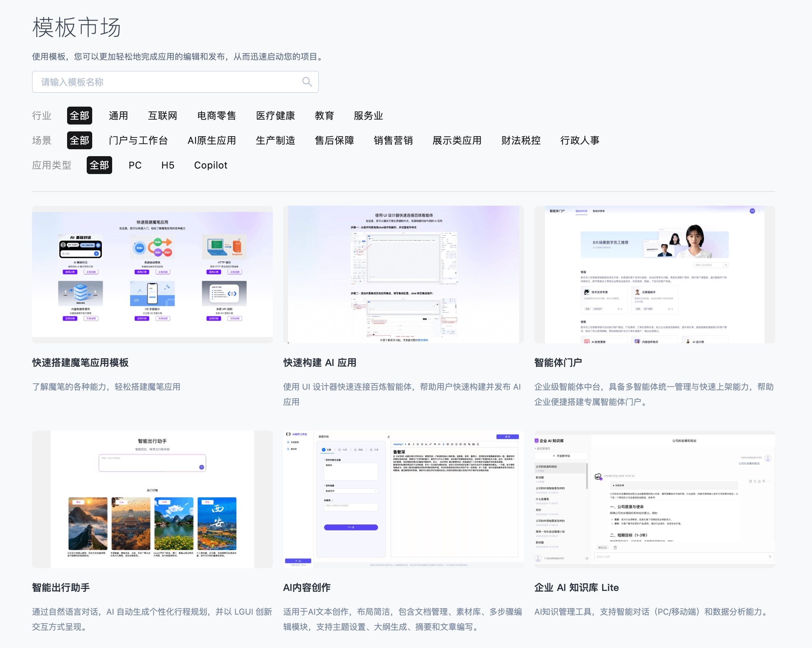Open the 快速构建 AI 应用 preview image
This screenshot has height=648, width=812.
click(403, 274)
